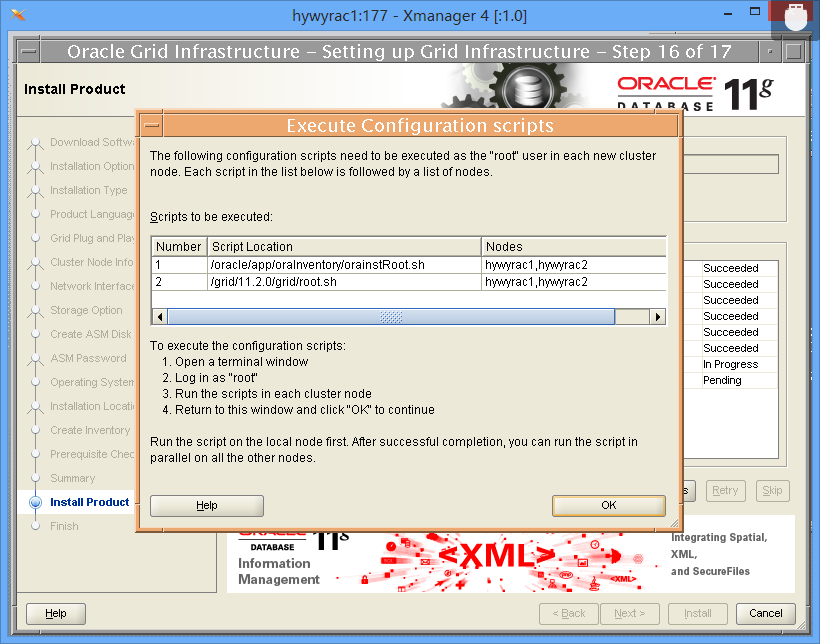The image size is (820, 644).
Task: Click number cell 2 in scripts table
Action: (179, 282)
